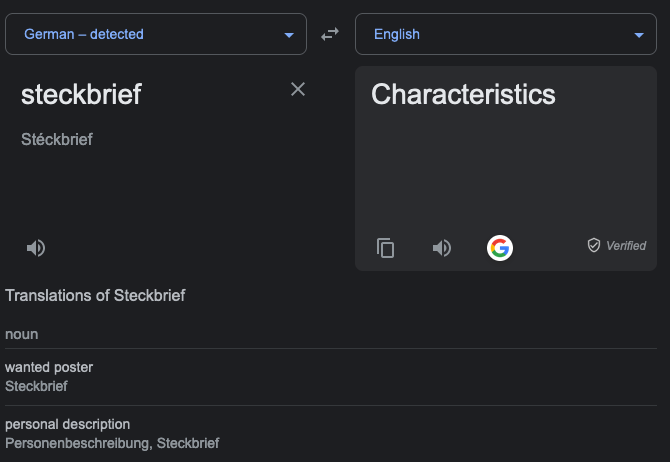This screenshot has width=670, height=462.
Task: Click the Steckbrief back-translation under wanted poster
Action: click(36, 386)
